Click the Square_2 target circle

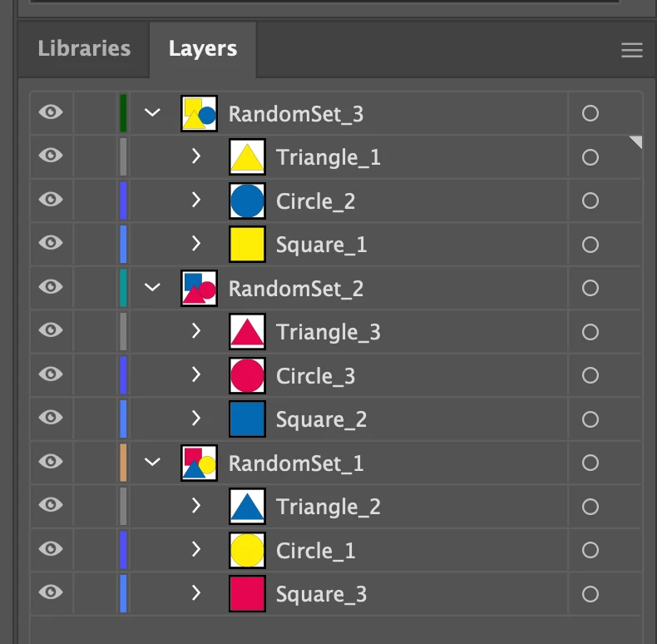click(590, 419)
